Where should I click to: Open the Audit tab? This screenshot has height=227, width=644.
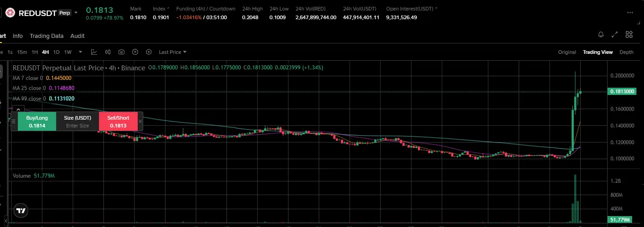[x=77, y=36]
